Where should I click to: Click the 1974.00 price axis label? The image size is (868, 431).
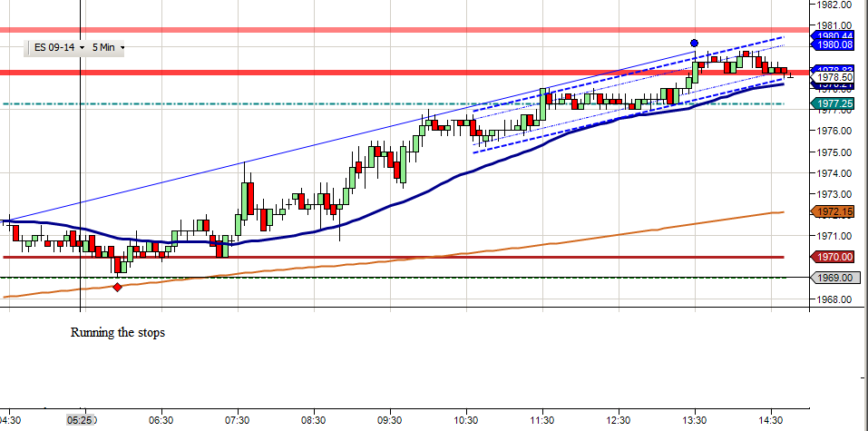point(836,173)
